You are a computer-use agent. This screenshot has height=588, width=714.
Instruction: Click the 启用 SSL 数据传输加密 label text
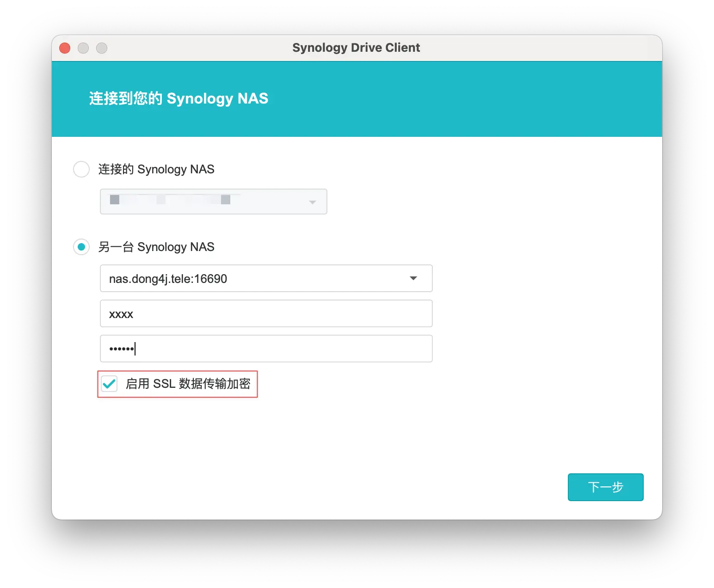click(188, 384)
